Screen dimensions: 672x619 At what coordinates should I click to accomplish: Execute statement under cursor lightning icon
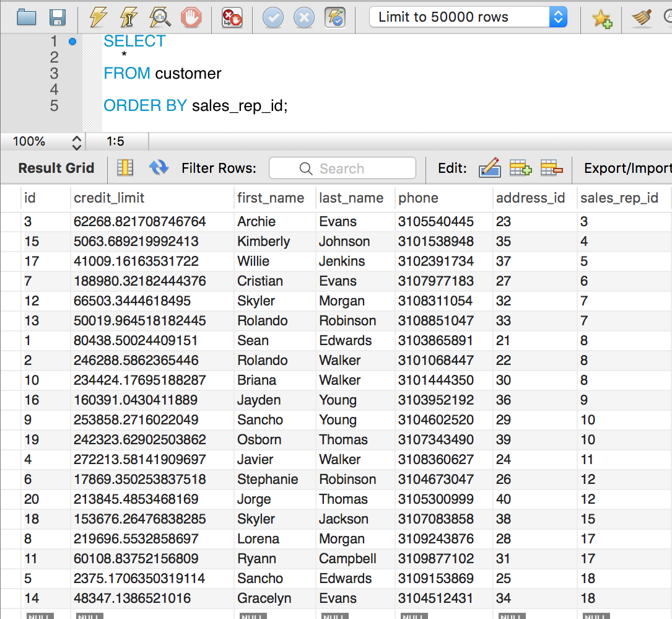click(x=129, y=17)
